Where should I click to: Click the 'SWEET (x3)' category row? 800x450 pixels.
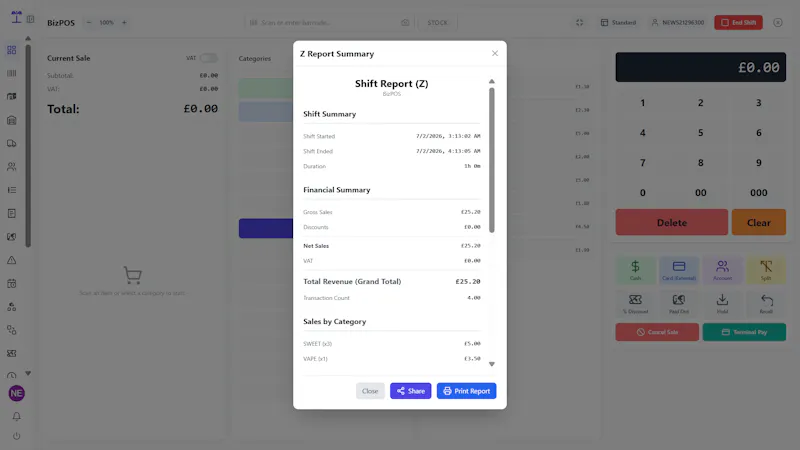click(392, 343)
